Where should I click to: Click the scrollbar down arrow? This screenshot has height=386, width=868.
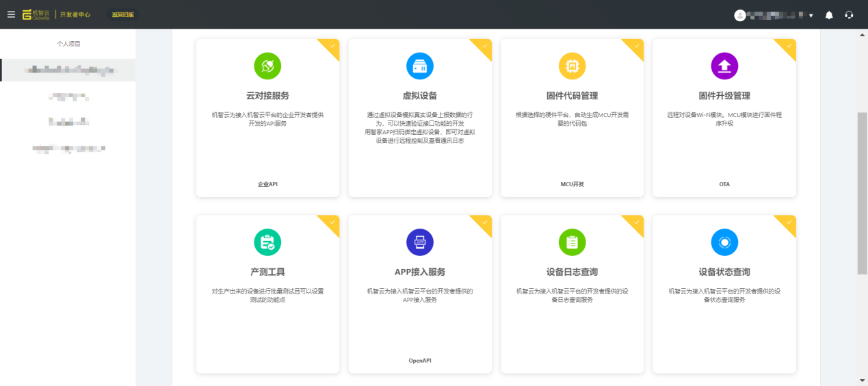[x=862, y=381]
